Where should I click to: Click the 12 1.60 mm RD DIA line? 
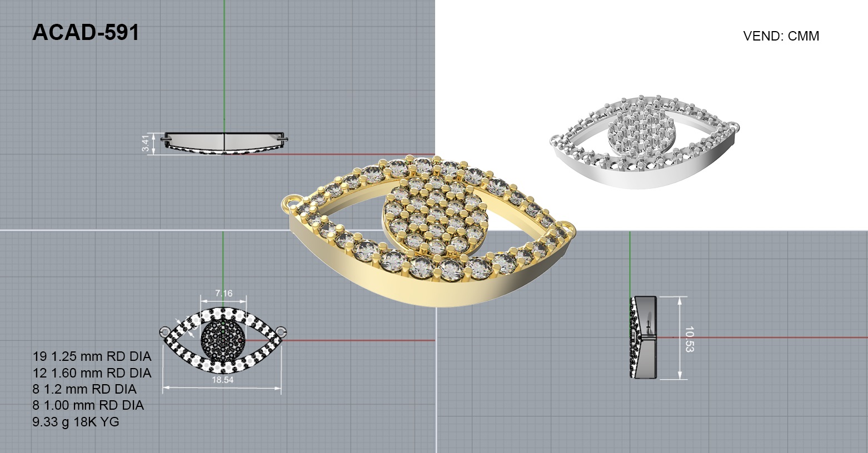tap(92, 373)
